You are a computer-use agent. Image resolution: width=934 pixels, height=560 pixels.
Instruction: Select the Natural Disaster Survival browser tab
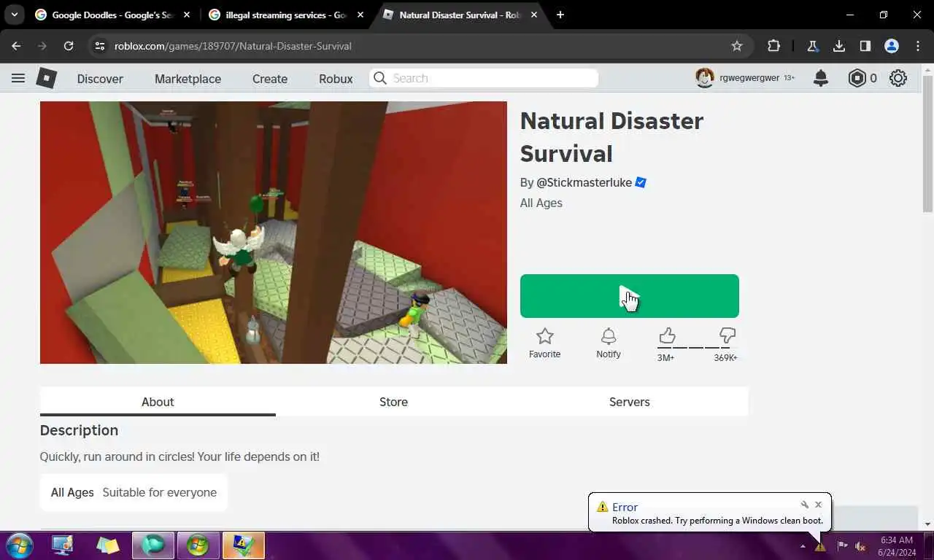459,15
